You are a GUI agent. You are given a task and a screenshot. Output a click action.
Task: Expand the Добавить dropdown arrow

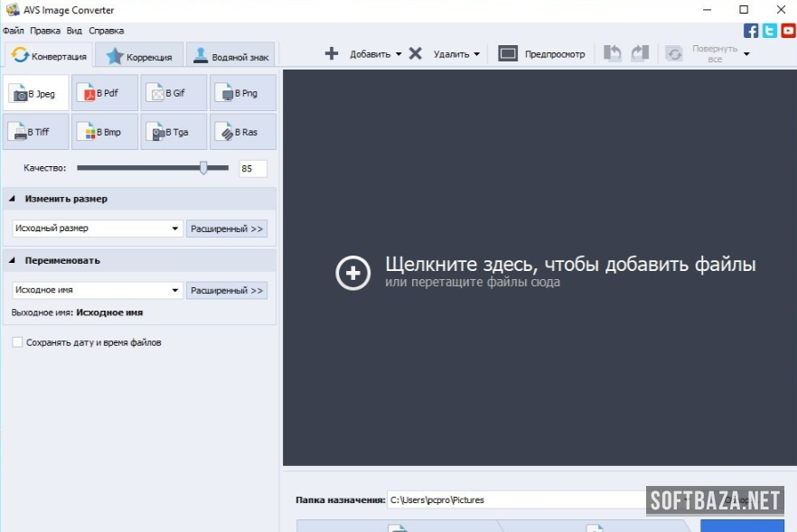pyautogui.click(x=398, y=54)
